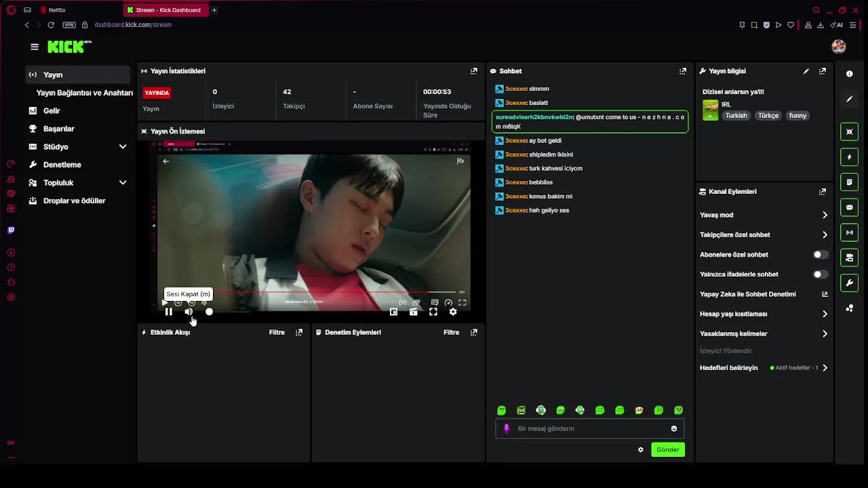Reload the page in browser
The height and width of the screenshot is (488, 868).
coord(51,25)
